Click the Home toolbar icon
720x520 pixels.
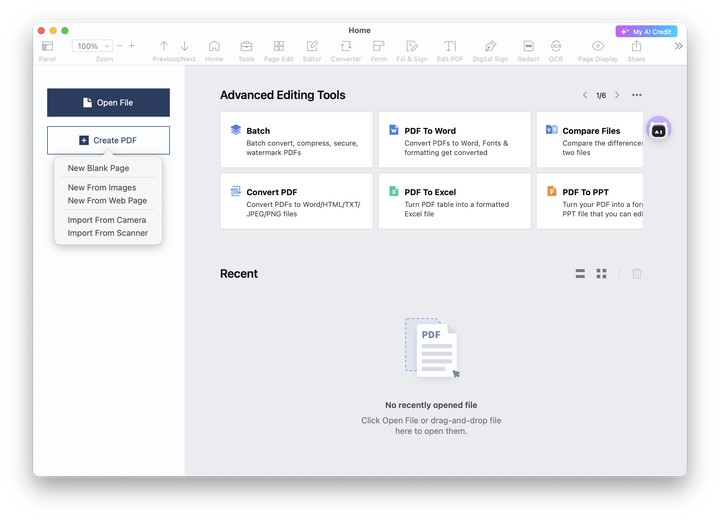214,46
